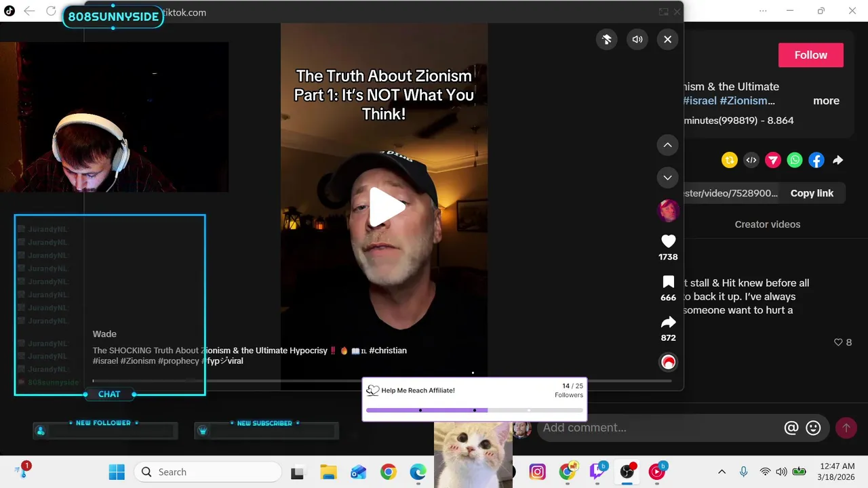The width and height of the screenshot is (868, 488).
Task: Open the red music app taskbar icon
Action: [x=658, y=472]
